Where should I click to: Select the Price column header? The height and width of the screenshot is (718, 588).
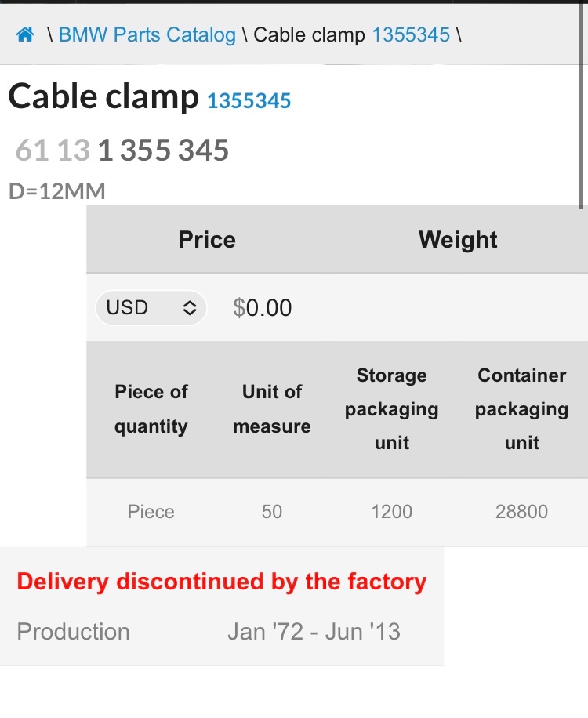pyautogui.click(x=207, y=240)
